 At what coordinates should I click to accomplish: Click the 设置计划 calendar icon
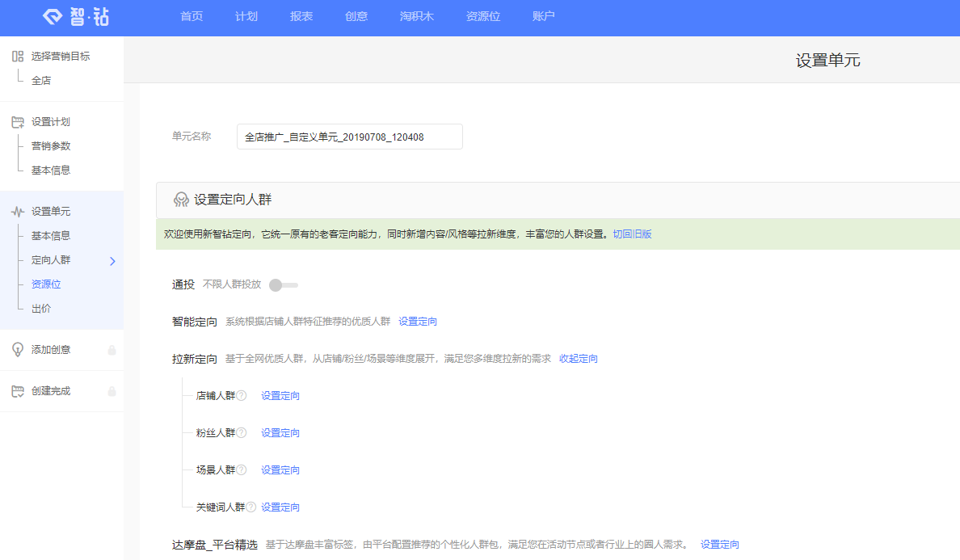click(18, 122)
